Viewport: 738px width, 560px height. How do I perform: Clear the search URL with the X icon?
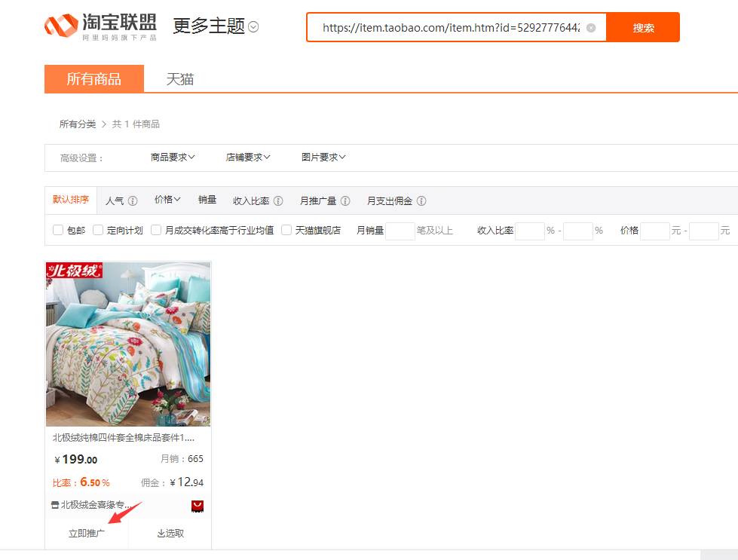pos(591,28)
